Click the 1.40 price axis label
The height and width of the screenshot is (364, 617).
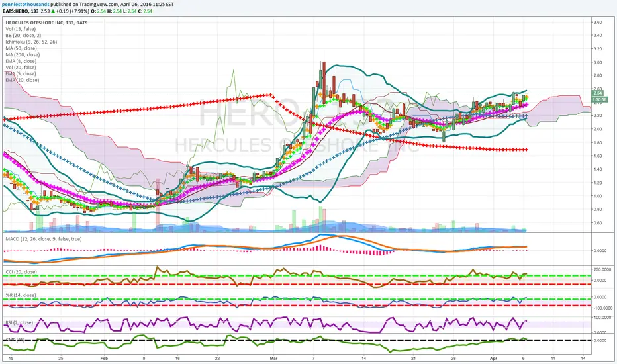598,169
